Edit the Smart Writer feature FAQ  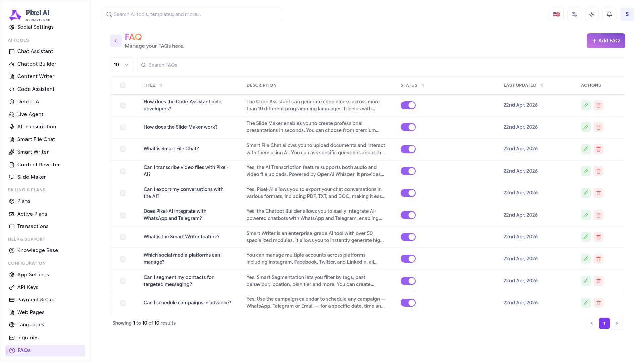click(x=586, y=237)
